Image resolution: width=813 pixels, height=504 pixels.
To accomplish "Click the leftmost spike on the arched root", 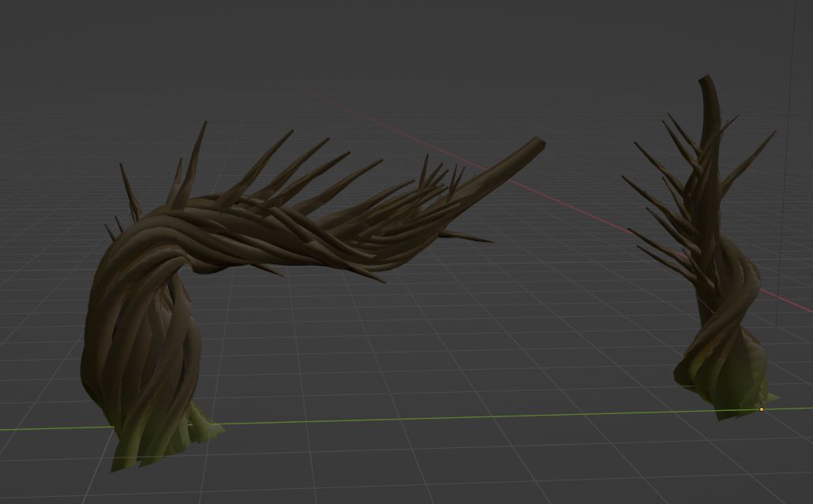I will [x=110, y=231].
